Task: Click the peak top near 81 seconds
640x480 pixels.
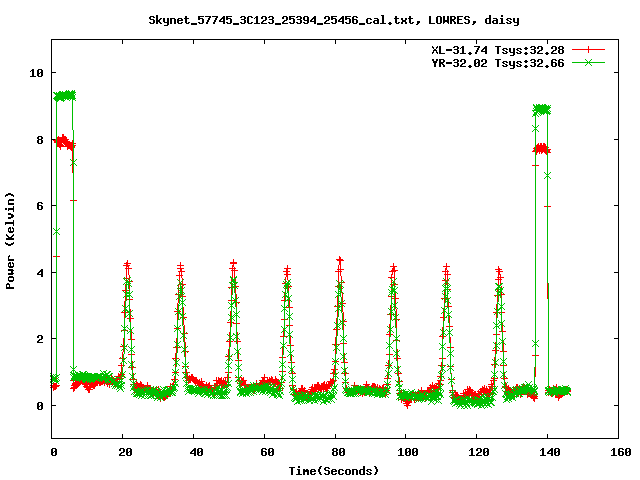Action: 340,261
